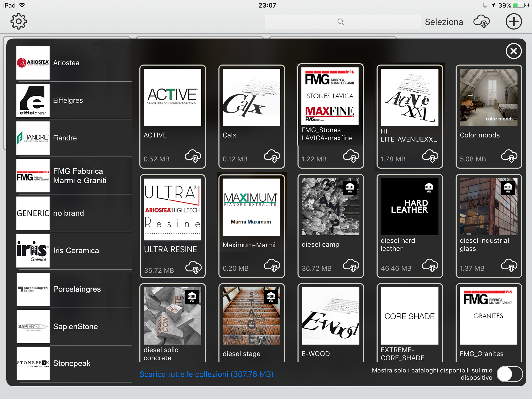Open the Maximum Fiandre Extralite cover

coord(251,207)
